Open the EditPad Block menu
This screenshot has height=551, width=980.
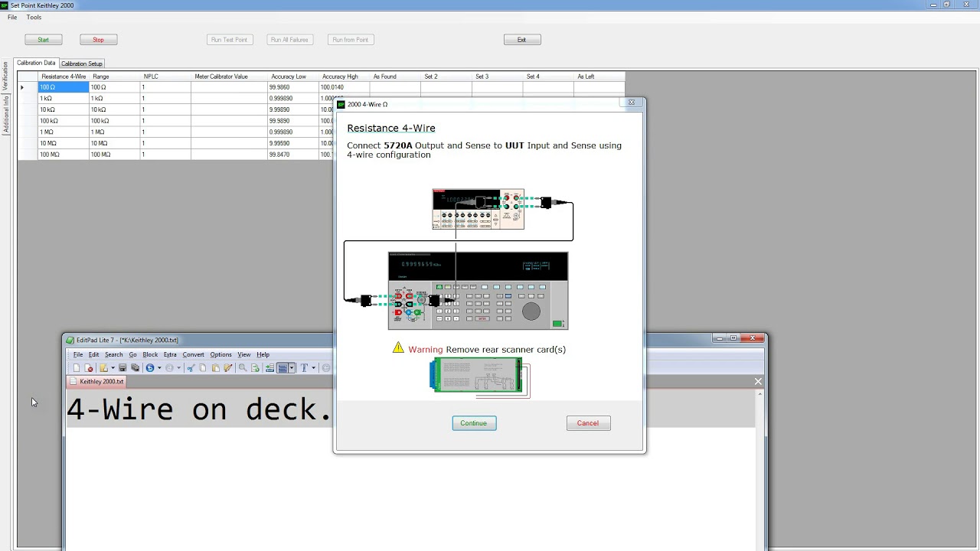point(150,355)
